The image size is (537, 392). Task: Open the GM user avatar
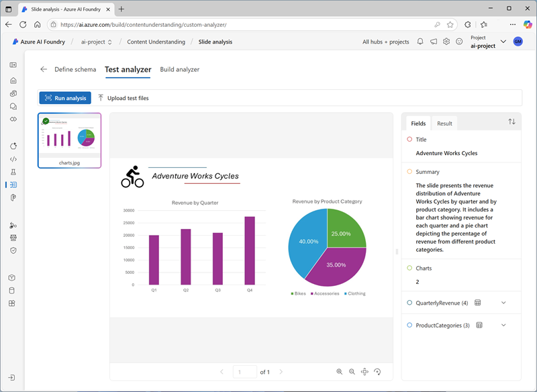pyautogui.click(x=518, y=42)
